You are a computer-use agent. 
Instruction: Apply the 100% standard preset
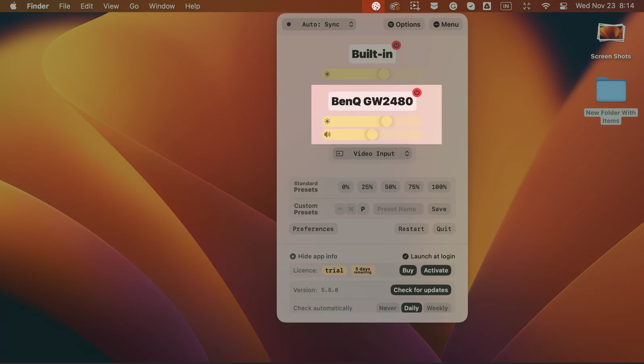pos(439,187)
